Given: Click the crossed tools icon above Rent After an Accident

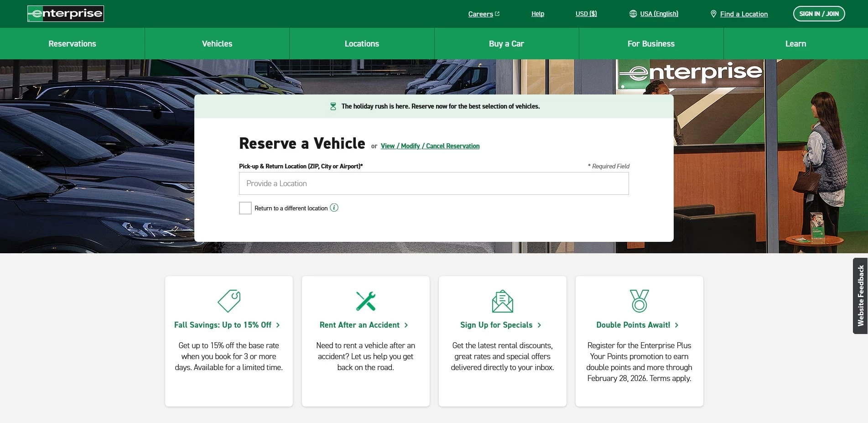Looking at the screenshot, I should [x=365, y=301].
